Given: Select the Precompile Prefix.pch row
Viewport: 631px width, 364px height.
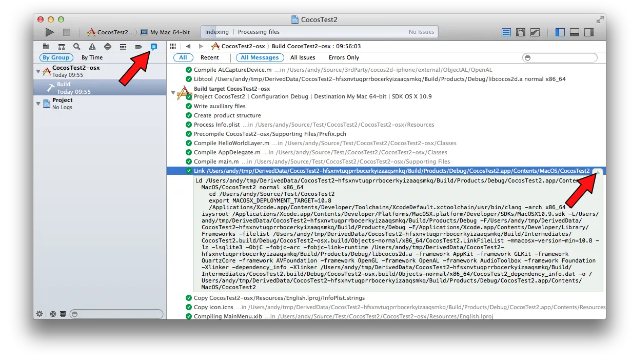Looking at the screenshot, I should [386, 134].
